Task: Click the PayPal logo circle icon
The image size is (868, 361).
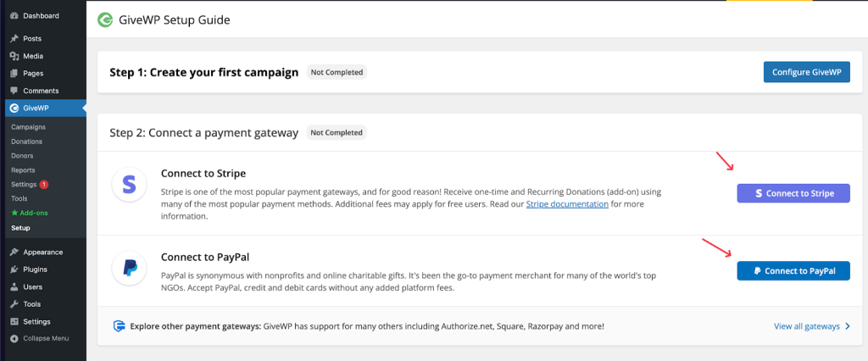Action: pyautogui.click(x=129, y=268)
